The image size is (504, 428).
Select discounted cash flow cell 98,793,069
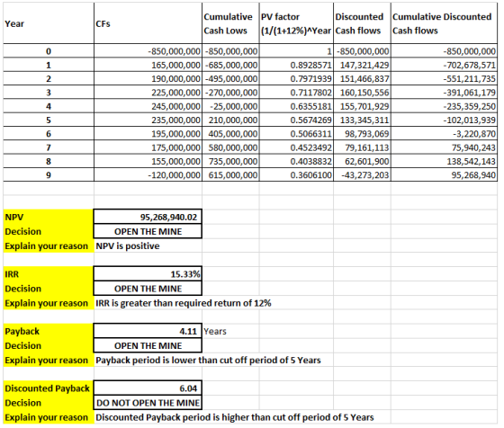coord(362,134)
